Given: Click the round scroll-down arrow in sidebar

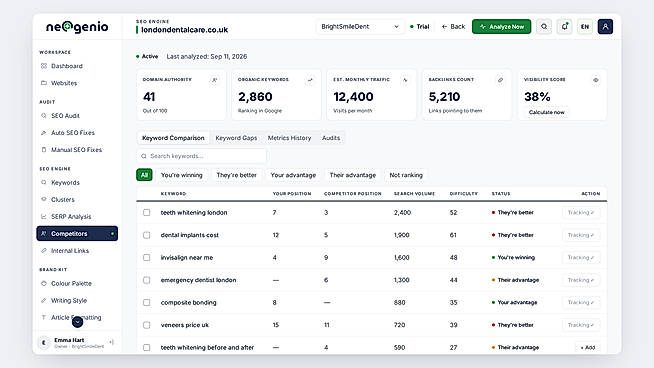Looking at the screenshot, I should click(77, 322).
